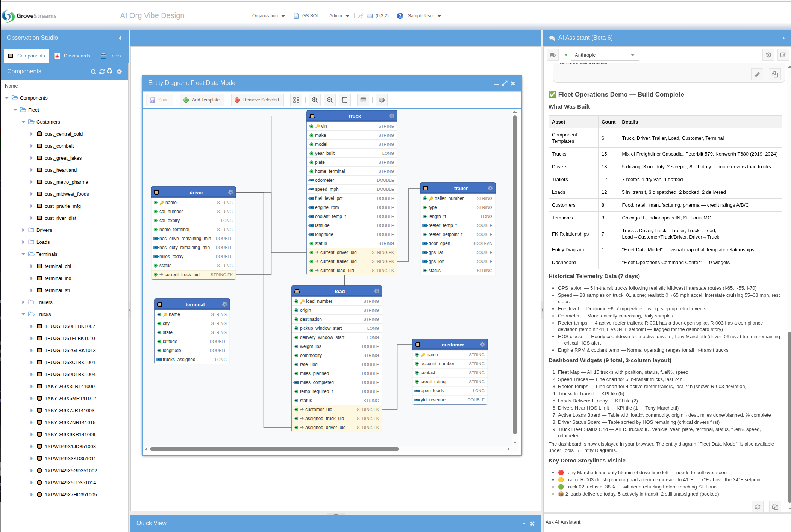Viewport: 791px width, 532px height.
Task: Collapse the AI Assistant panel
Action: pyautogui.click(x=783, y=38)
